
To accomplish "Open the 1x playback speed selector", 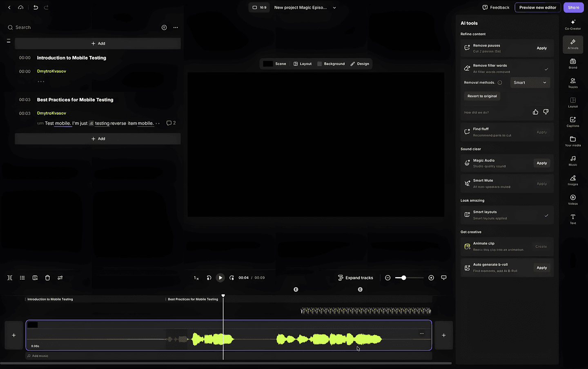I will point(196,277).
